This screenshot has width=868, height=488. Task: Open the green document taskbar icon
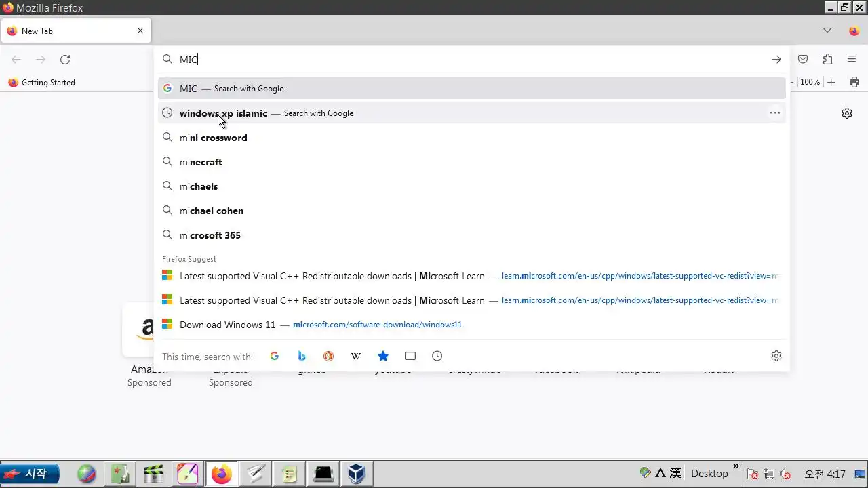[x=120, y=474]
